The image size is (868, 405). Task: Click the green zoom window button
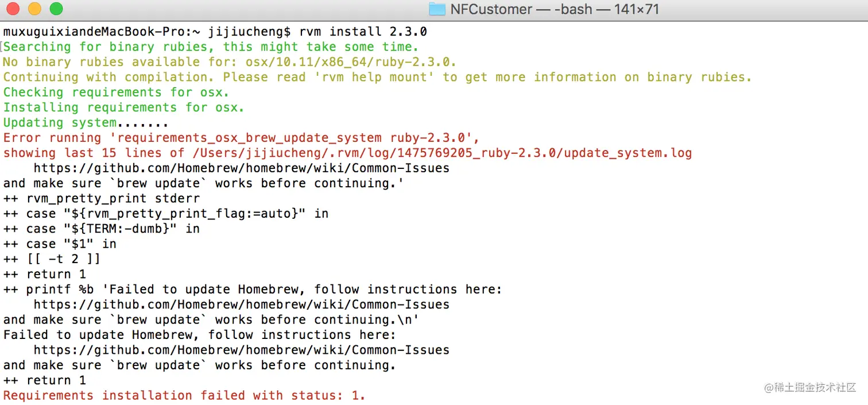tap(56, 9)
